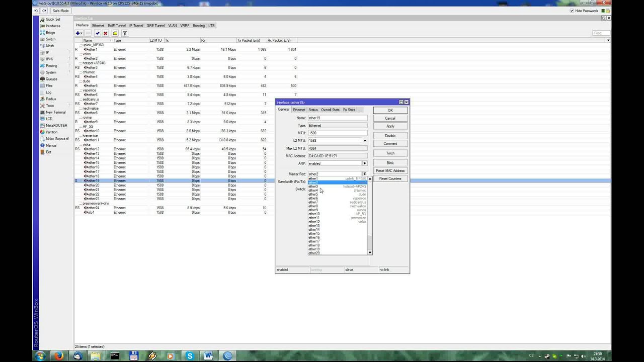The height and width of the screenshot is (362, 644).
Task: Switch to the LTE tab
Action: 211,26
